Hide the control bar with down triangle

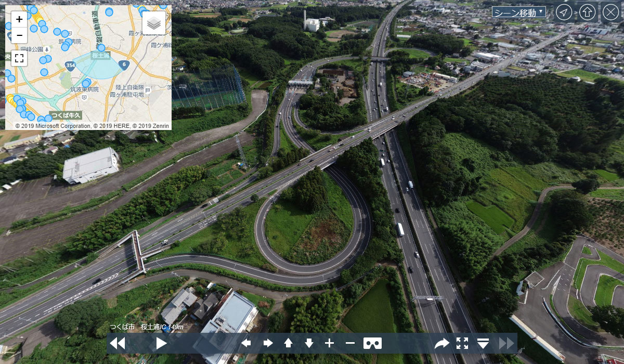point(483,343)
